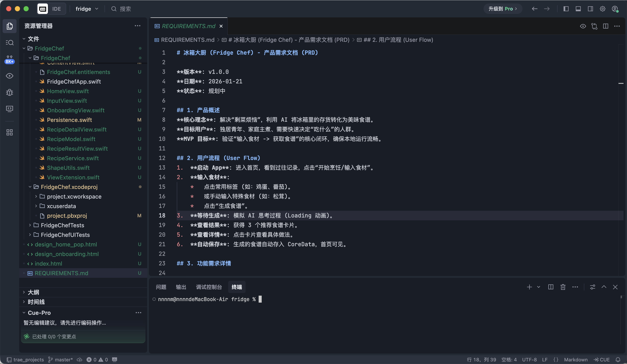Open the Extensions grid icon
Image resolution: width=627 pixels, height=364 pixels.
[x=9, y=132]
